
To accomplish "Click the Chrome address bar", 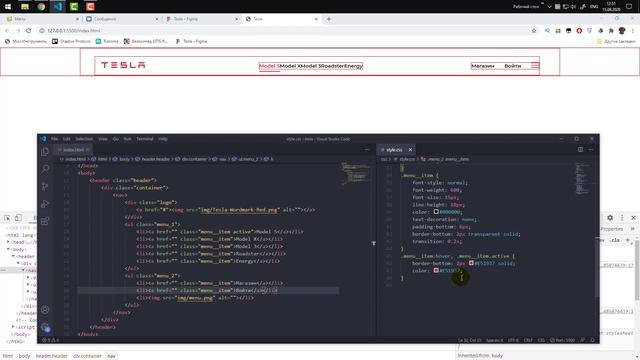I will [286, 31].
